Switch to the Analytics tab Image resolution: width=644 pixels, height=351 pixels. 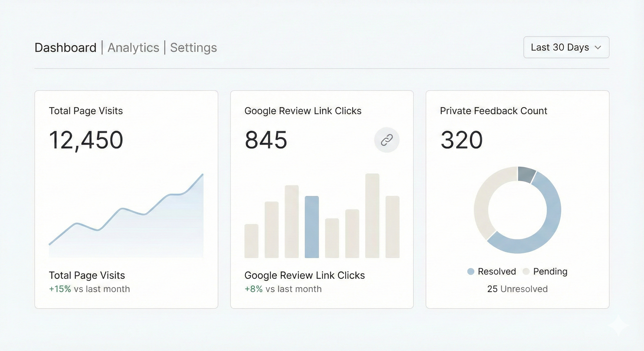133,48
